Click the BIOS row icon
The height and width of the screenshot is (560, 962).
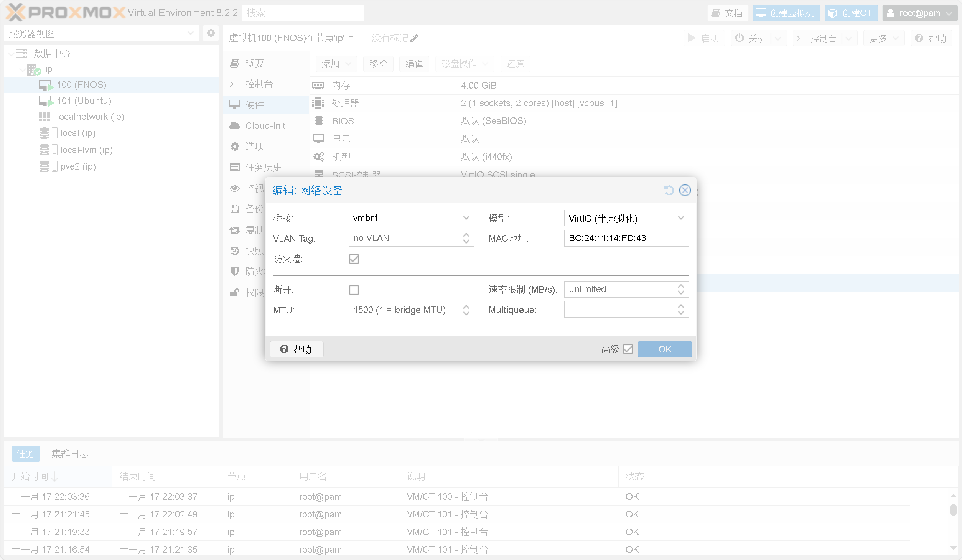(x=318, y=121)
